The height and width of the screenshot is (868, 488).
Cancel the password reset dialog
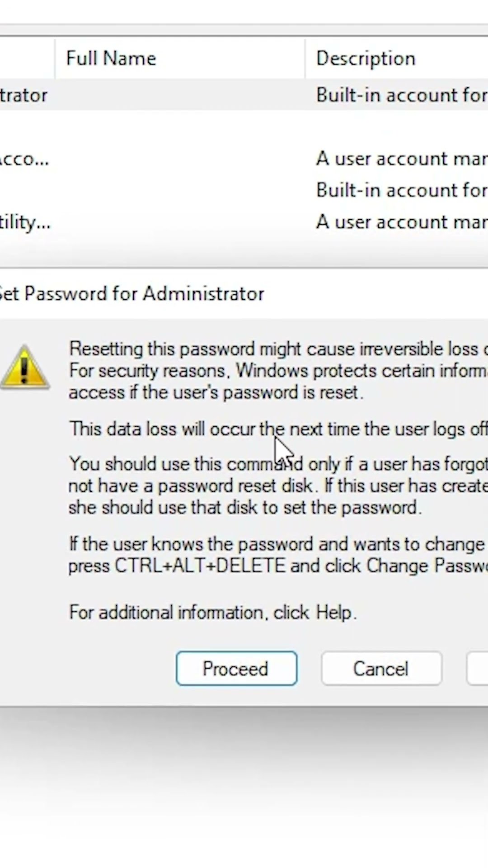click(381, 668)
